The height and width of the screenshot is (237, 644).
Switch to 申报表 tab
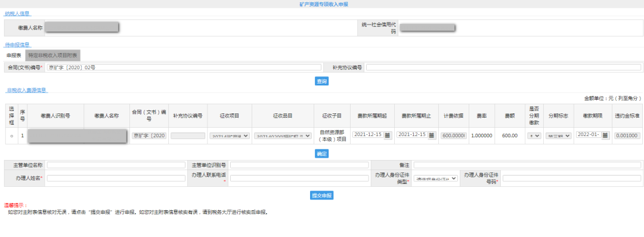tap(14, 56)
